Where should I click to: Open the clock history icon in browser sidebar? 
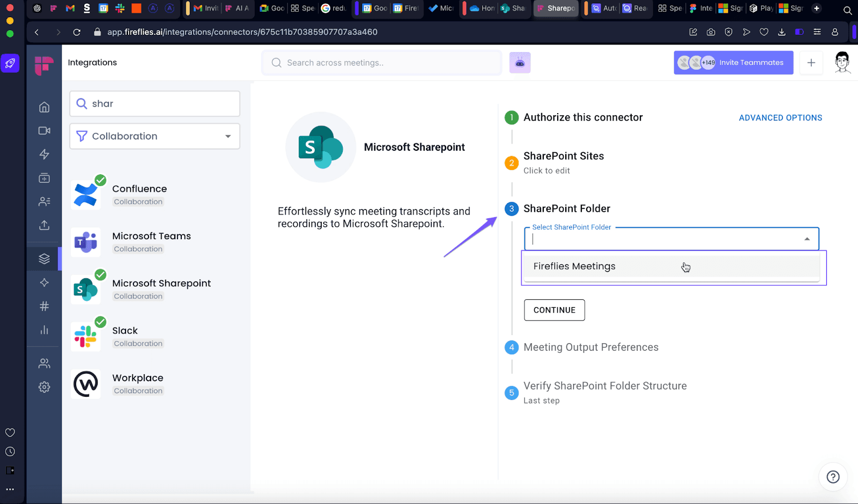pyautogui.click(x=10, y=452)
